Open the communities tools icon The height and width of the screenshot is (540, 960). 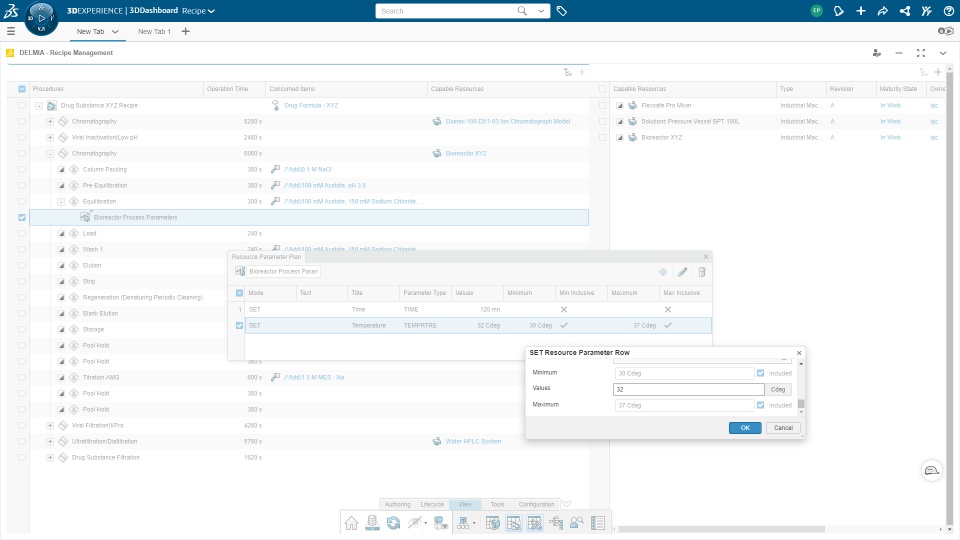point(926,11)
